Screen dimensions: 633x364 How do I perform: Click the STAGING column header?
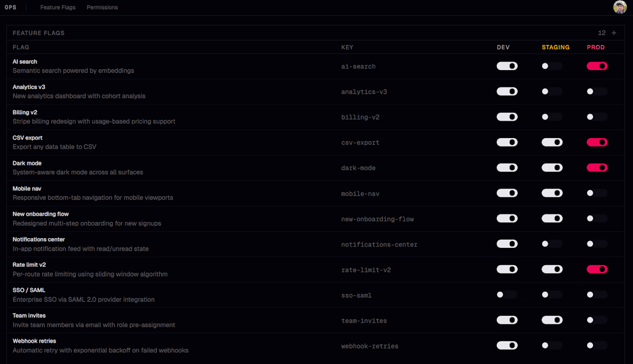pos(555,47)
